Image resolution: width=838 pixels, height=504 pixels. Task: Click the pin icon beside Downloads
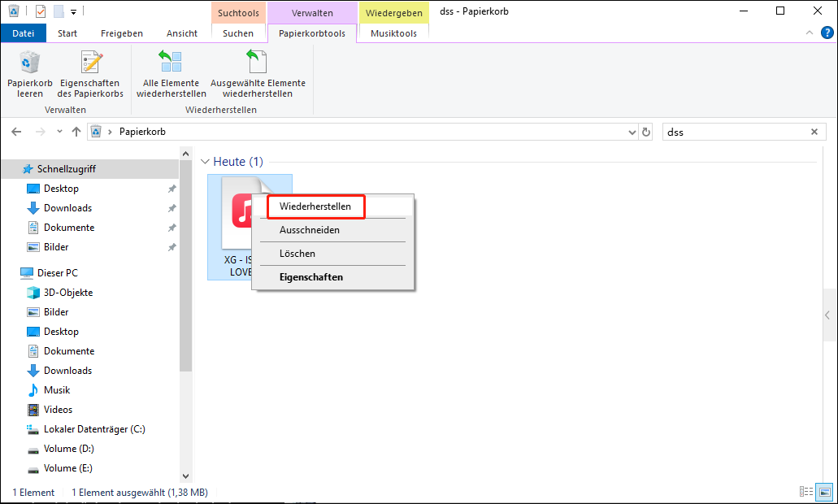[172, 208]
